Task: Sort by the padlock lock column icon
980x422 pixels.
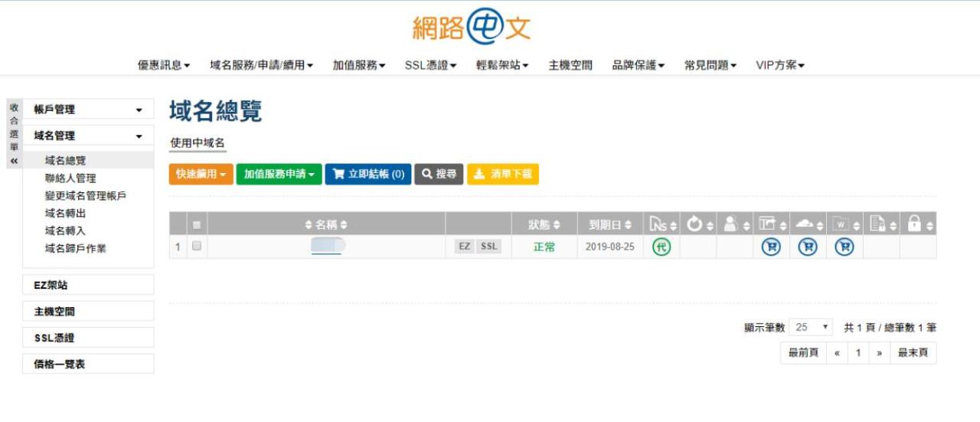Action: pyautogui.click(x=914, y=224)
